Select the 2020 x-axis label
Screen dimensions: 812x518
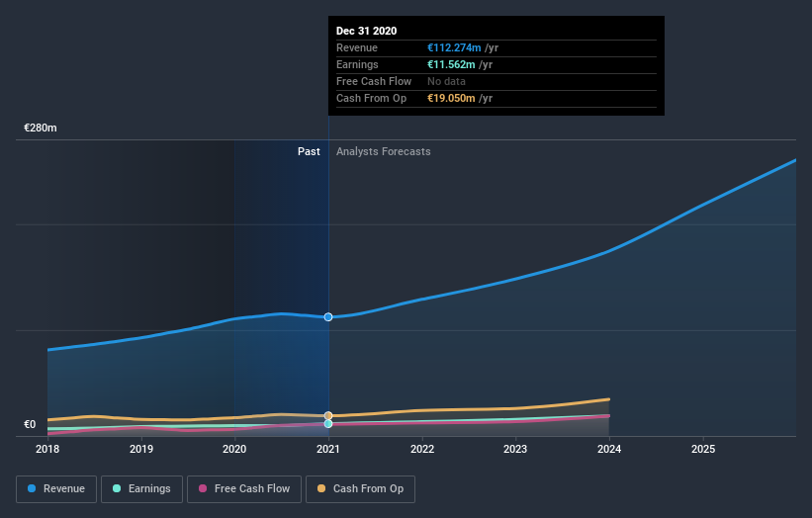click(x=234, y=449)
